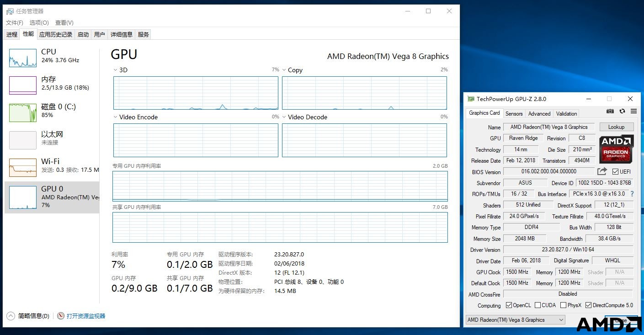Open the Copy engine graph dropdown
The width and height of the screenshot is (644, 335).
(x=284, y=70)
